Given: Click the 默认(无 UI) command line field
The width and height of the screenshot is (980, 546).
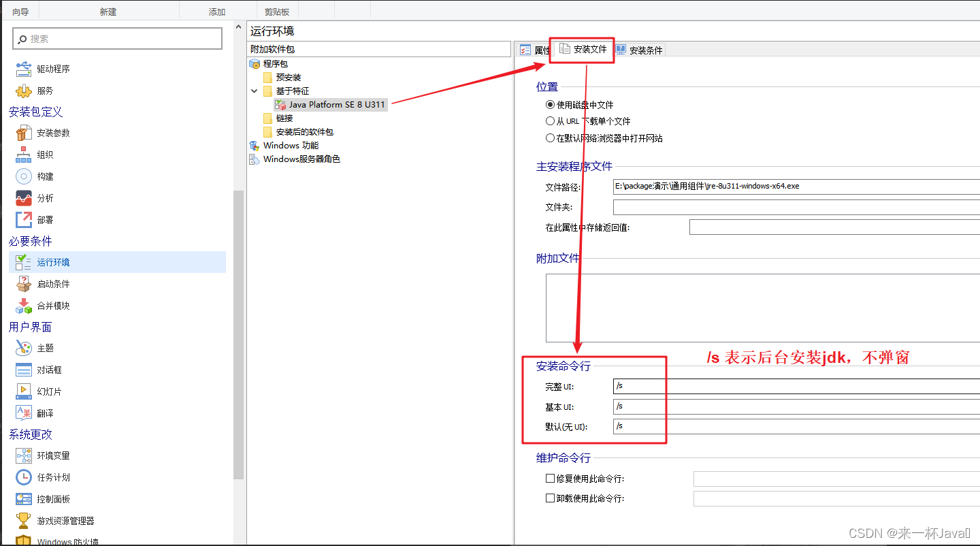Looking at the screenshot, I should coord(796,427).
